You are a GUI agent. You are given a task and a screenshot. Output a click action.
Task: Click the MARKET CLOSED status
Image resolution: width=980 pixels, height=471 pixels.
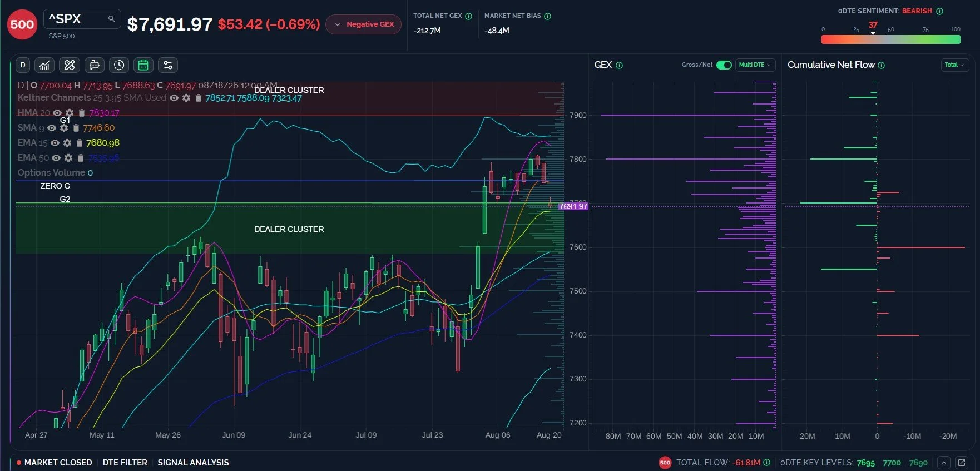click(55, 462)
